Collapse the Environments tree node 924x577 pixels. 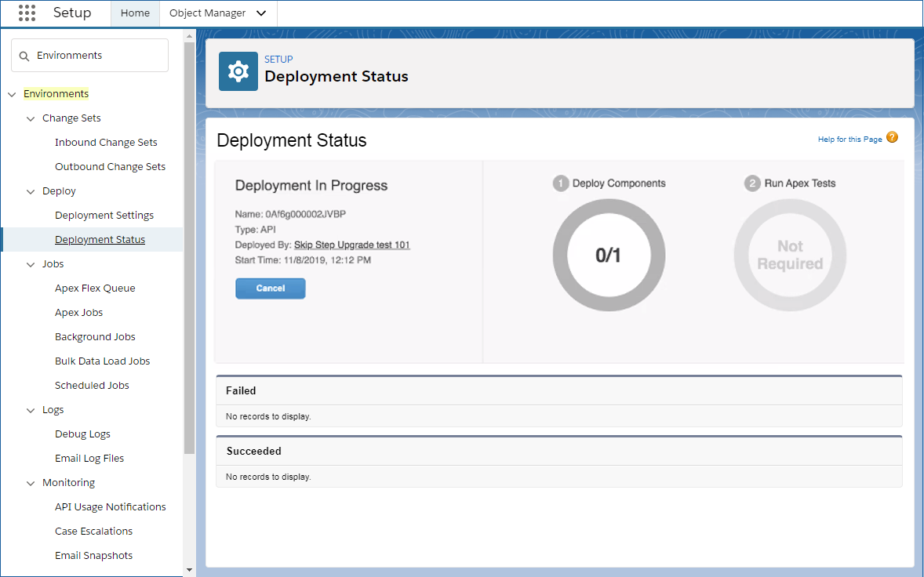pyautogui.click(x=12, y=93)
